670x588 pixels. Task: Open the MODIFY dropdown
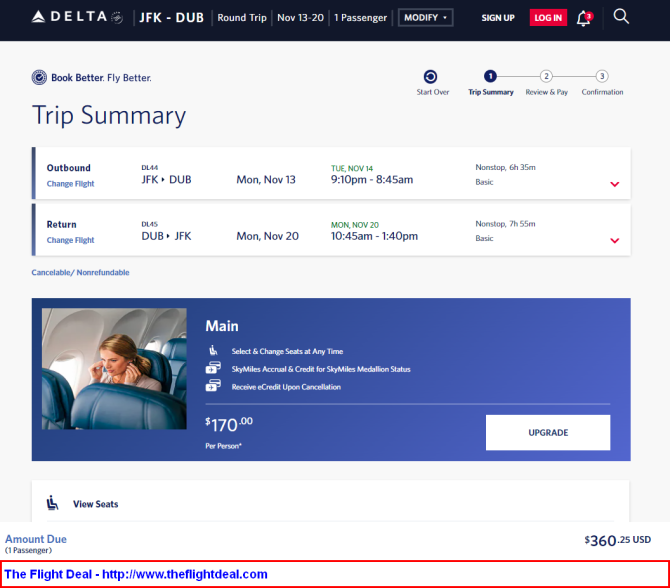click(x=426, y=18)
